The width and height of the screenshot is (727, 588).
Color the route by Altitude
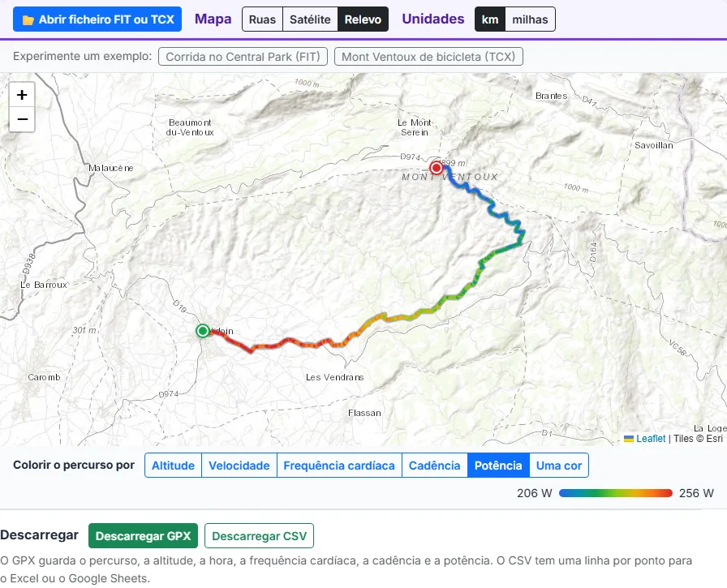click(174, 466)
